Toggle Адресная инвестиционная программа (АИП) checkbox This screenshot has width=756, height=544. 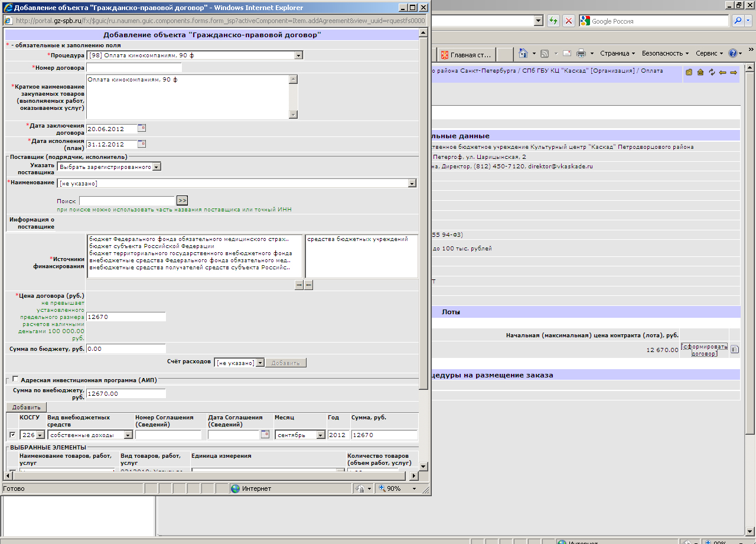15,379
